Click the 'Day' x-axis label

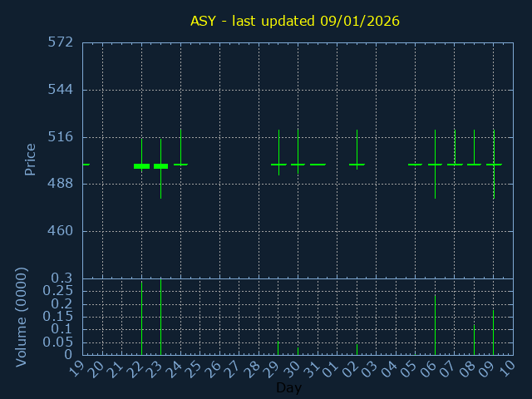pyautogui.click(x=288, y=388)
